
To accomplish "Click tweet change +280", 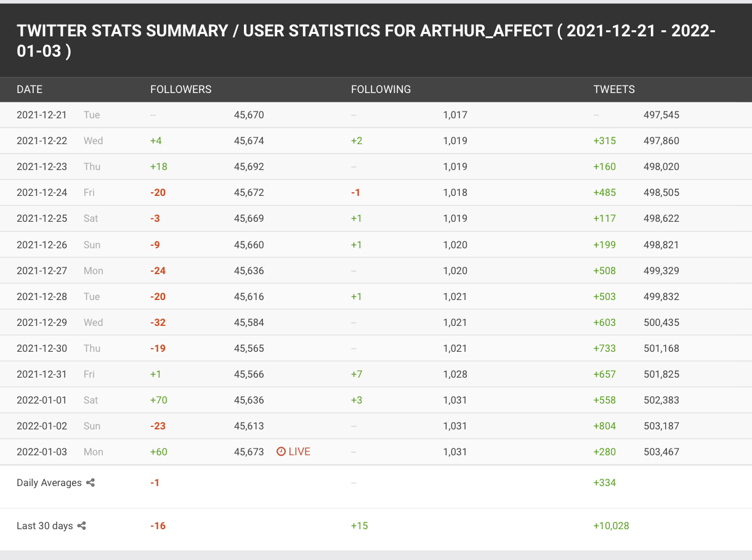I will pyautogui.click(x=605, y=452).
